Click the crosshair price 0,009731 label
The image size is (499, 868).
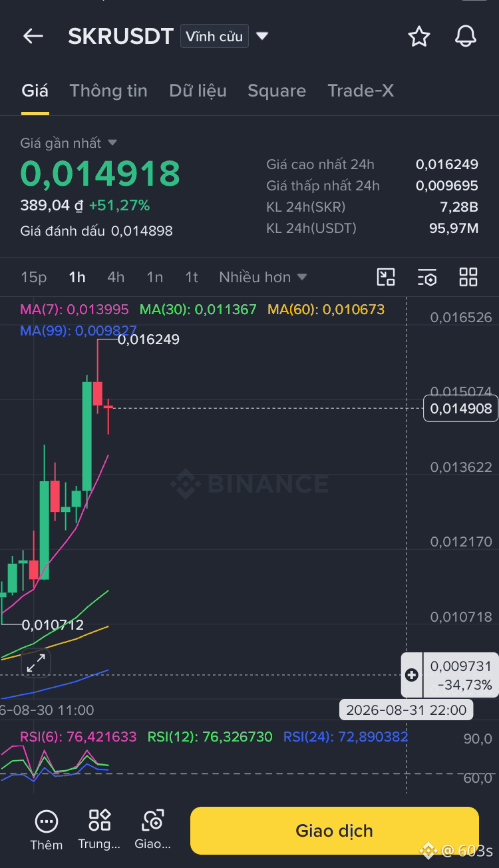tap(461, 666)
